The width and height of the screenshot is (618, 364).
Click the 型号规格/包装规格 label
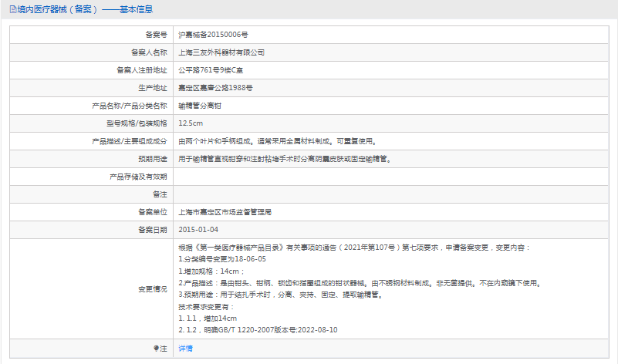tap(137, 123)
